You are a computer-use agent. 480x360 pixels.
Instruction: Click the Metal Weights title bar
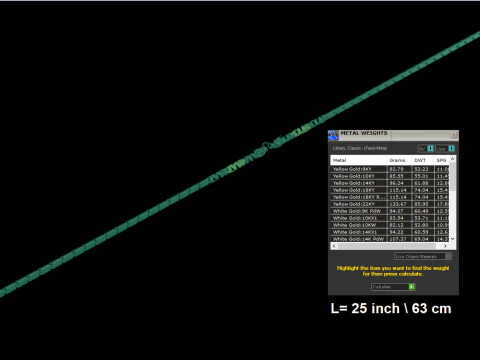pos(393,135)
